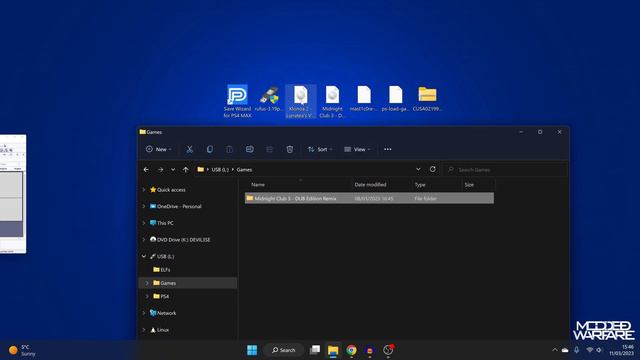The width and height of the screenshot is (640, 360).
Task: Focus the Search Games field
Action: pyautogui.click(x=505, y=169)
